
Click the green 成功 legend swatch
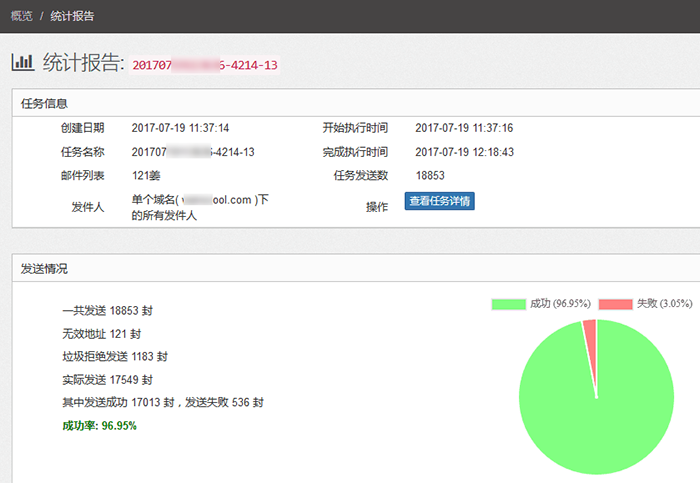point(508,304)
